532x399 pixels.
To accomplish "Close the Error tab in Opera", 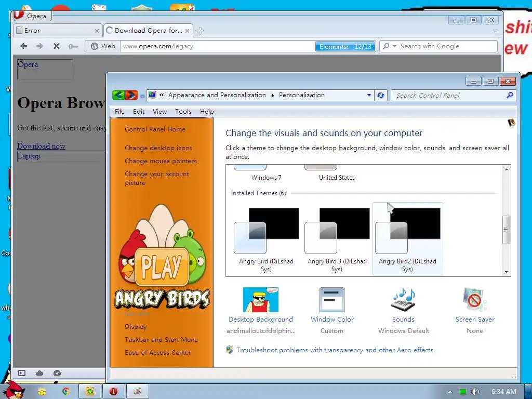I will (97, 31).
